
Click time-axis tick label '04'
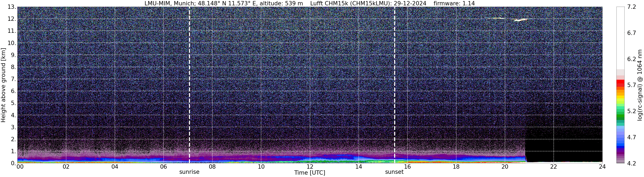point(115,167)
